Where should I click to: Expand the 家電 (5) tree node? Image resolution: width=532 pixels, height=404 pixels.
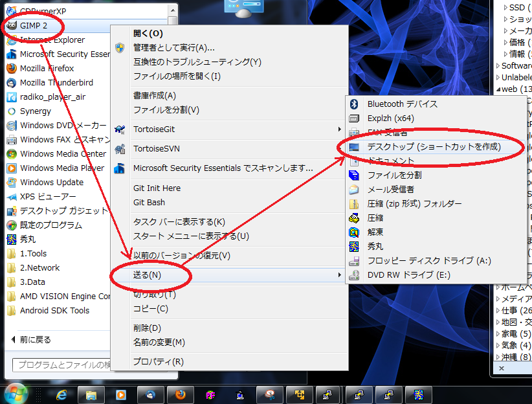[x=498, y=334]
